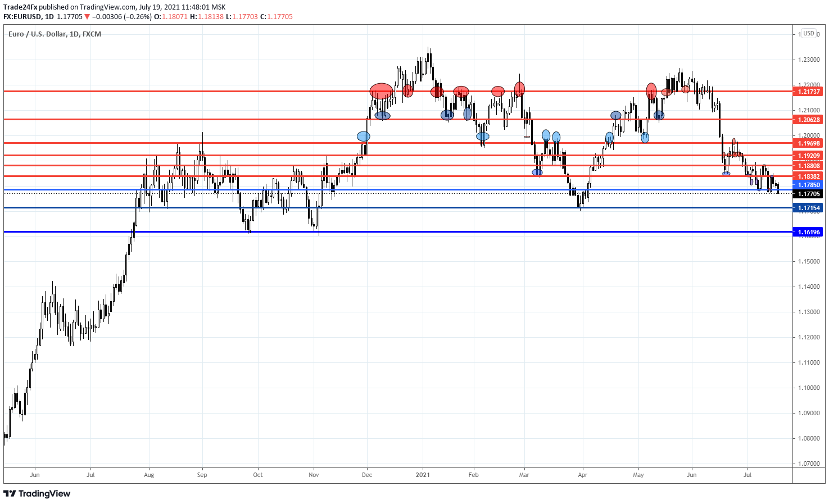This screenshot has width=829, height=504.
Task: Click the 2021 label on time axis
Action: [423, 475]
